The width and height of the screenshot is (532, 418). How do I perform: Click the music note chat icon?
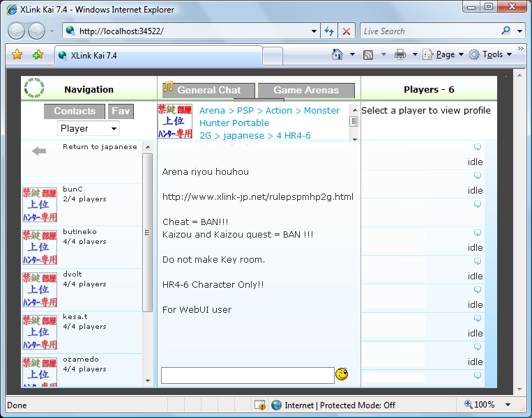pos(168,86)
